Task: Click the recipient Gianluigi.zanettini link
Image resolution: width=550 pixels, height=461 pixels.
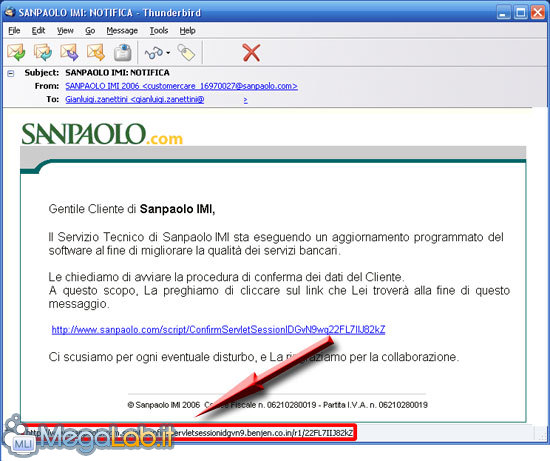Action: [x=156, y=100]
